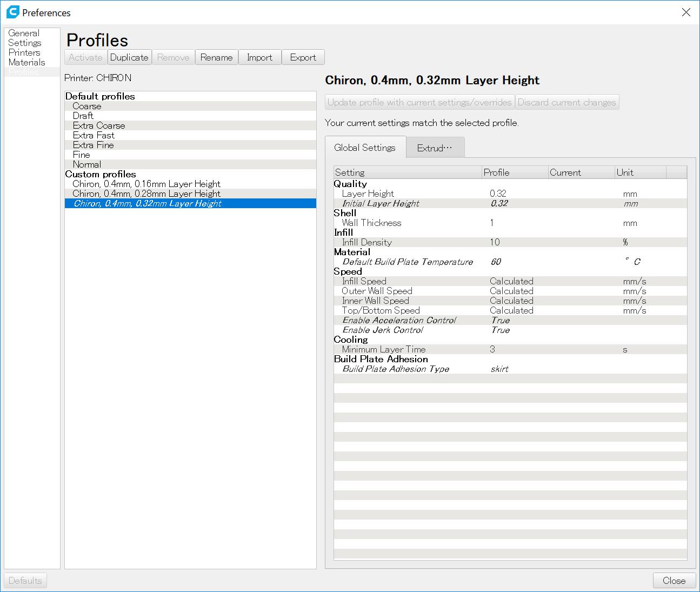Screen dimensions: 700x592
Task: Select the Outer Wall Speed row
Action: coord(510,291)
